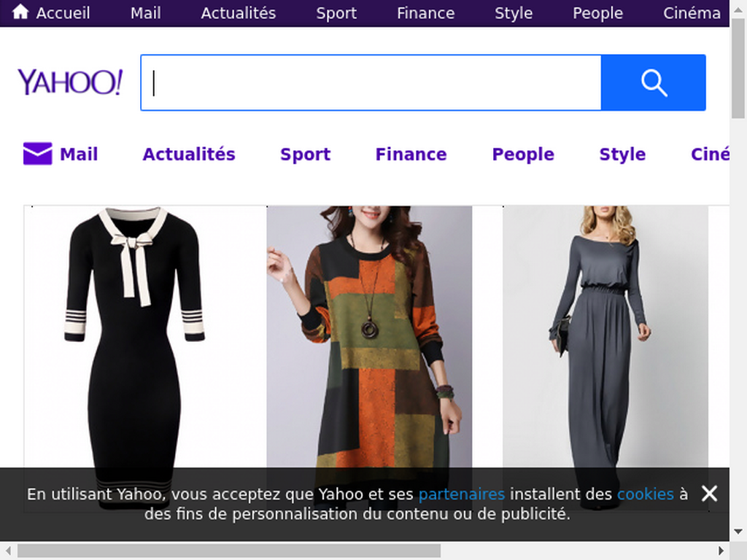Click the magnifying glass search button
Image resolution: width=747 pixels, height=560 pixels.
tap(653, 83)
